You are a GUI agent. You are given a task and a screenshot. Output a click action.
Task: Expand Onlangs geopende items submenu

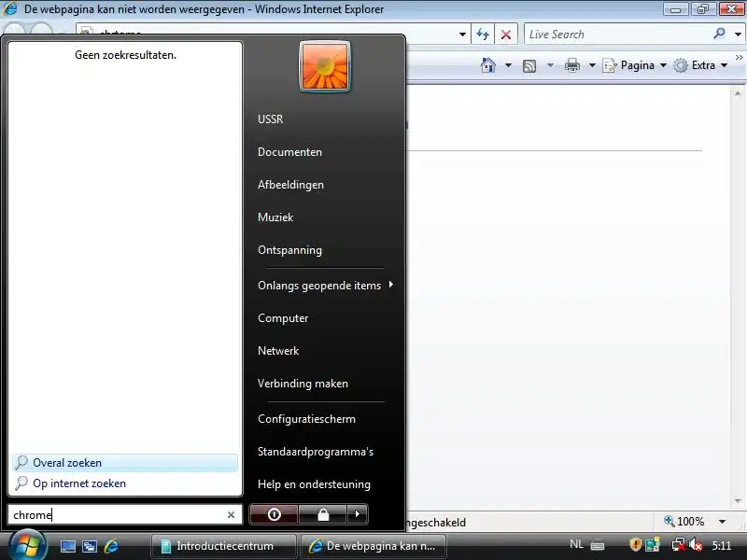click(326, 286)
